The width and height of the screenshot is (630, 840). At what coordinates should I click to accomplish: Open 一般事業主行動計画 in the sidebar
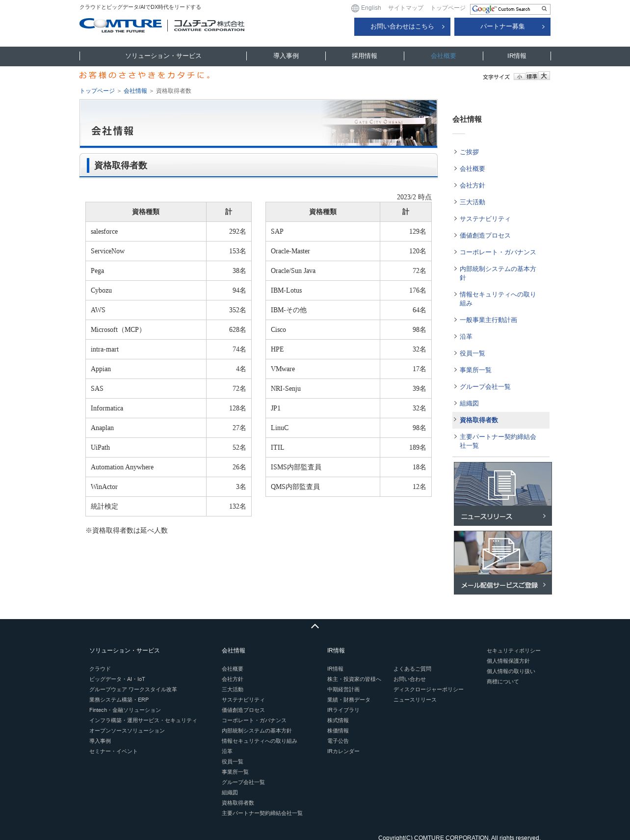(488, 320)
